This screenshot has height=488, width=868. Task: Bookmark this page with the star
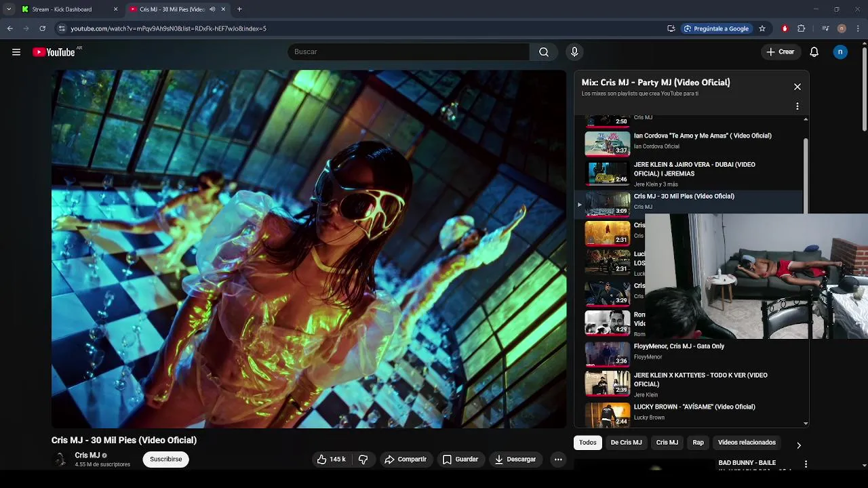(762, 28)
